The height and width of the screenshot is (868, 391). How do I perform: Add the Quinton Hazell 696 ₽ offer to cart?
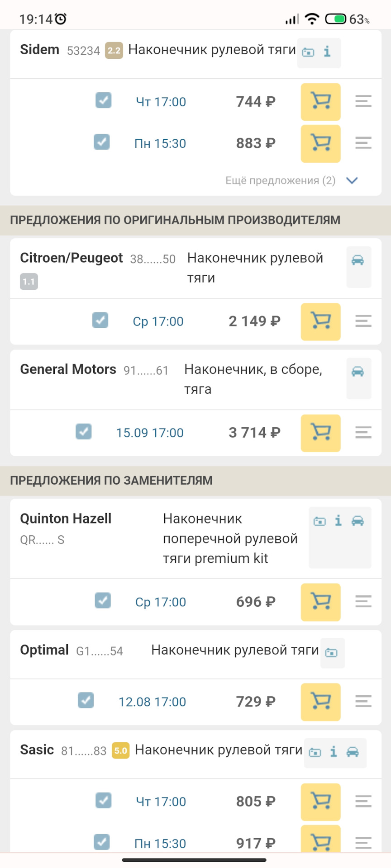[x=320, y=602]
